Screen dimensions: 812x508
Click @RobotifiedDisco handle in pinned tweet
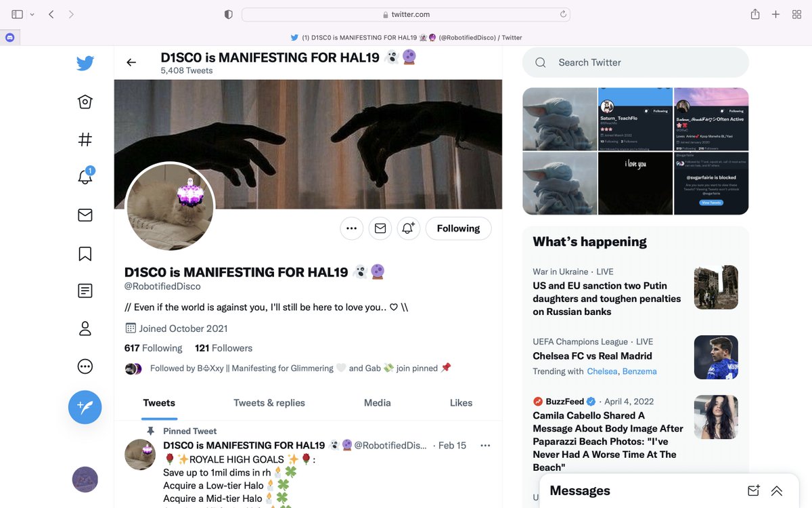pos(390,446)
